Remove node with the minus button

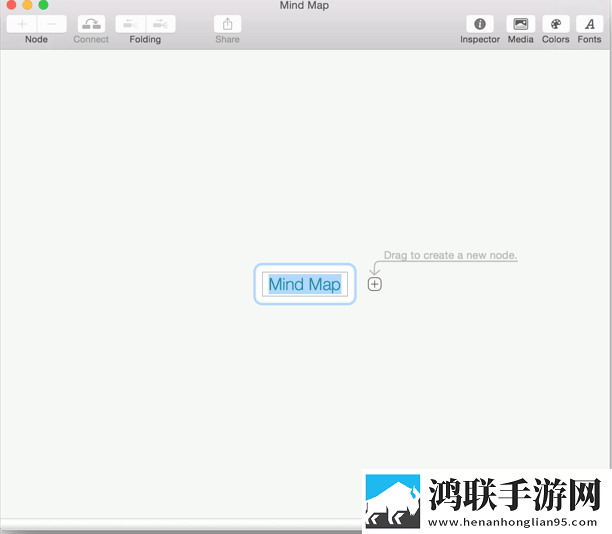click(x=52, y=24)
